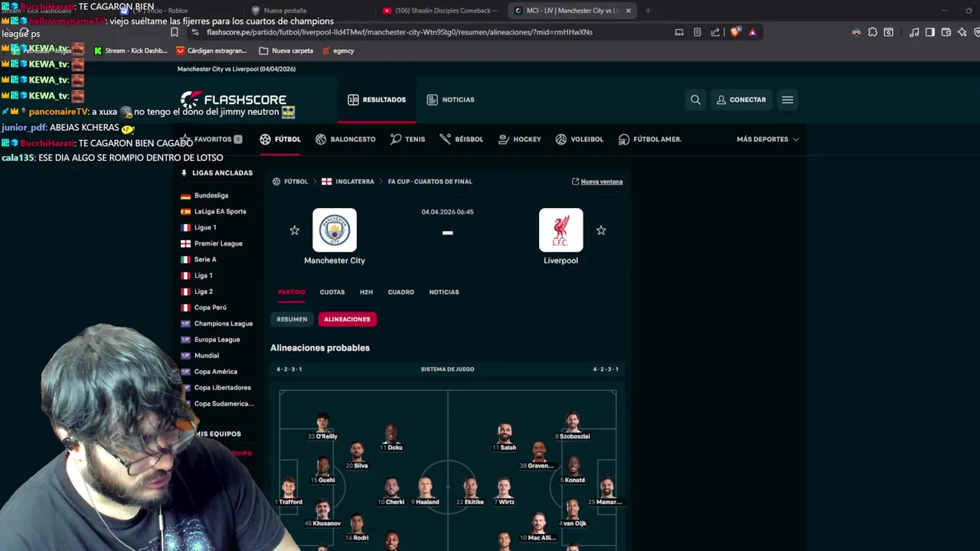Select the H2H tab
The height and width of the screenshot is (551, 980).
366,292
